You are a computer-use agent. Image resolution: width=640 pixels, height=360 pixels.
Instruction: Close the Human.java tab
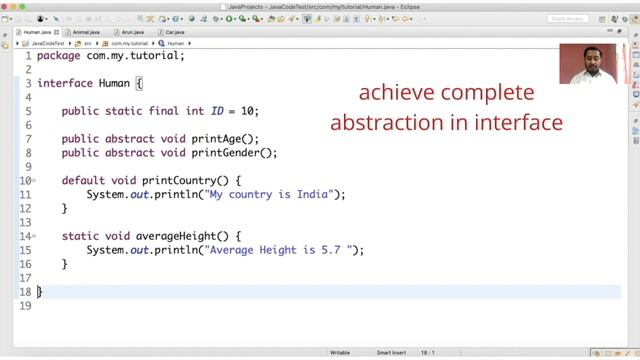click(56, 32)
